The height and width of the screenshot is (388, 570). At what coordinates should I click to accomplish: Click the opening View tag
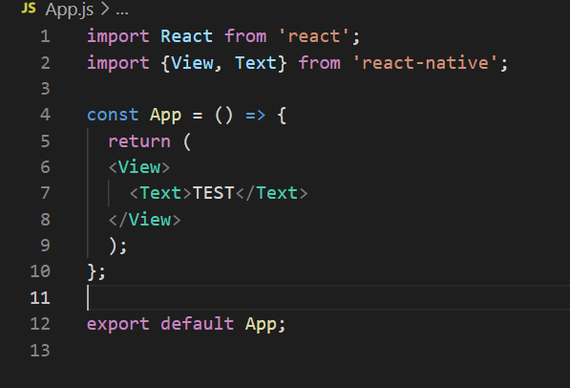[x=139, y=167]
